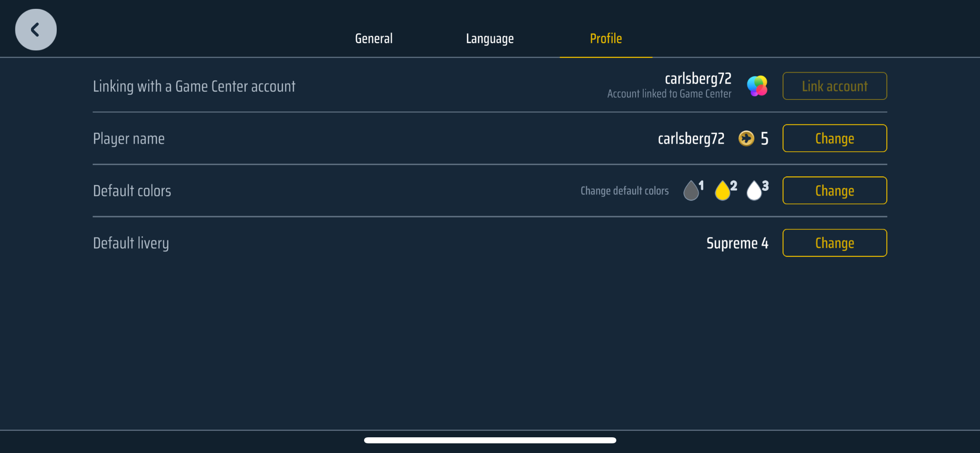Image resolution: width=980 pixels, height=453 pixels.
Task: Click the Supreme 4 livery name
Action: 737,243
